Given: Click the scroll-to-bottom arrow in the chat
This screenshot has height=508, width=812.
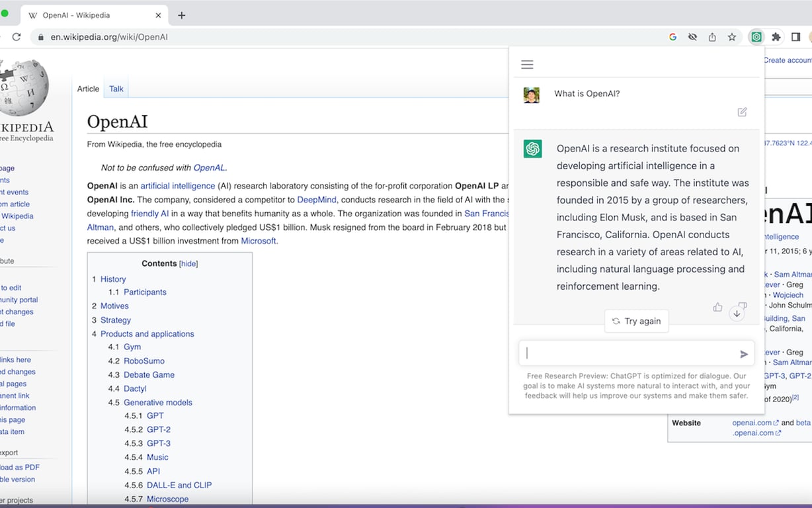Looking at the screenshot, I should tap(737, 313).
